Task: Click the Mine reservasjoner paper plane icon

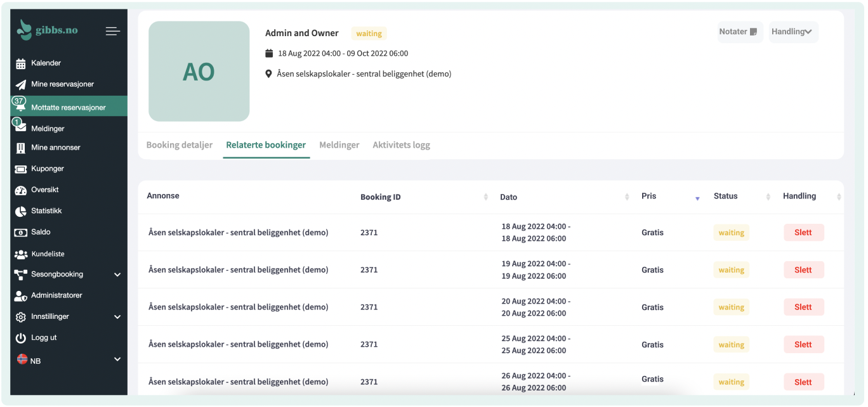Action: 21,84
